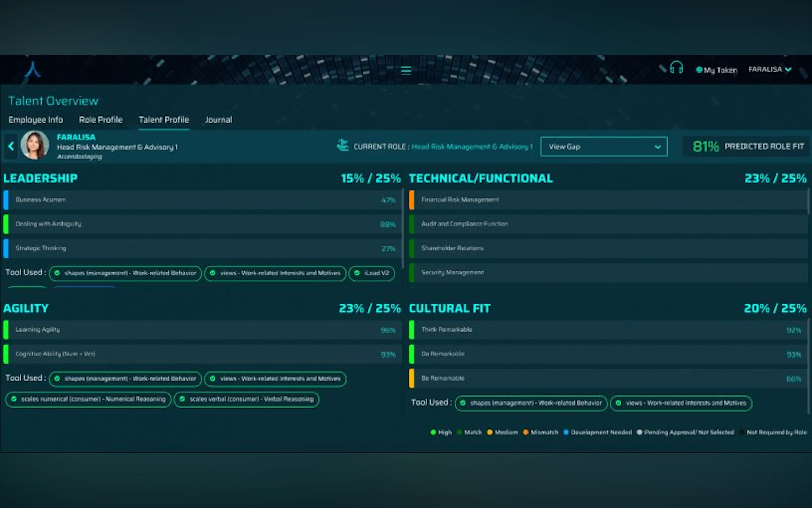Click the Head Risk Management current role link
This screenshot has width=812, height=508.
tap(472, 147)
